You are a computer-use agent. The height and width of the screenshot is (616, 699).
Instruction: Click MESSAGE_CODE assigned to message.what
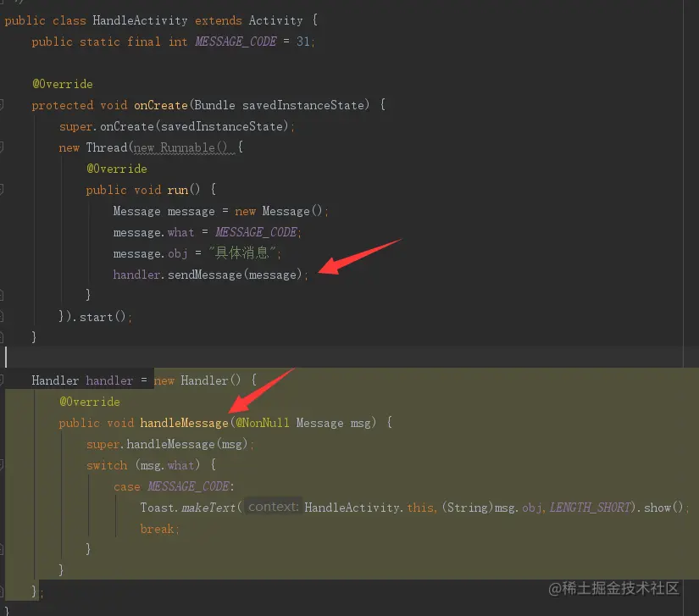pos(257,232)
